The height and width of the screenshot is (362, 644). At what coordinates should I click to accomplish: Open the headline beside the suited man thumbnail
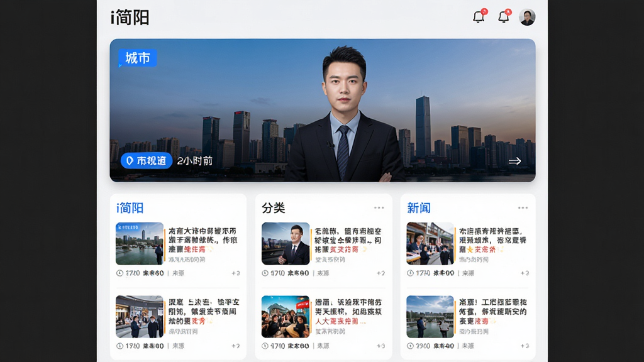pyautogui.click(x=348, y=240)
